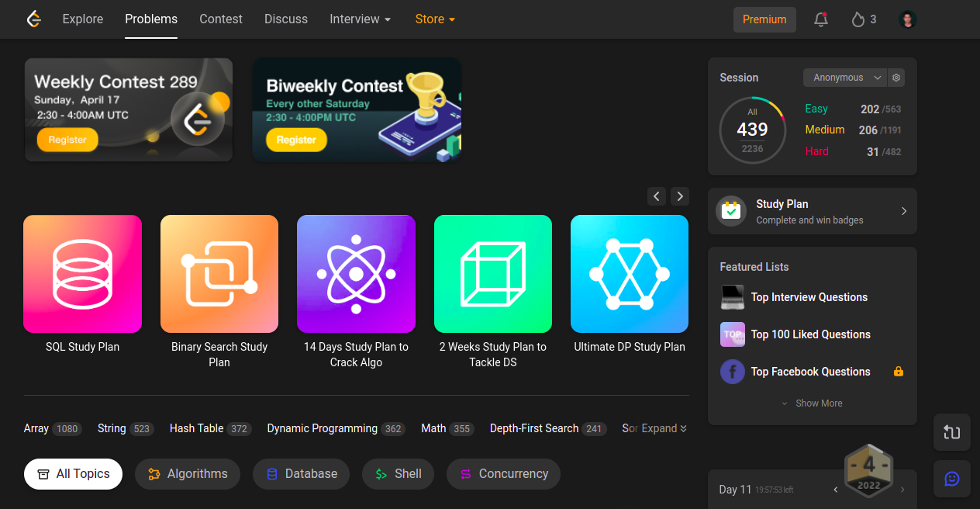Open the user avatar menu
The width and height of the screenshot is (980, 509).
[908, 19]
